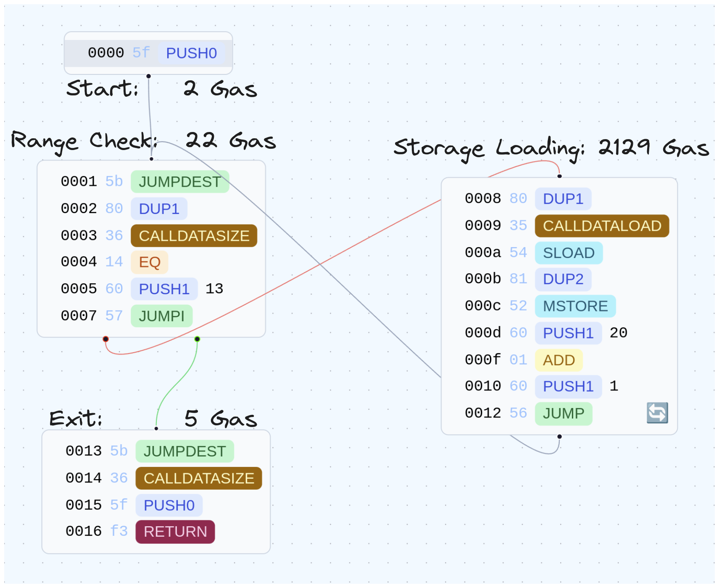Click the '2 Gas' annotation text
Viewport: 719px width, 588px height.
[220, 89]
